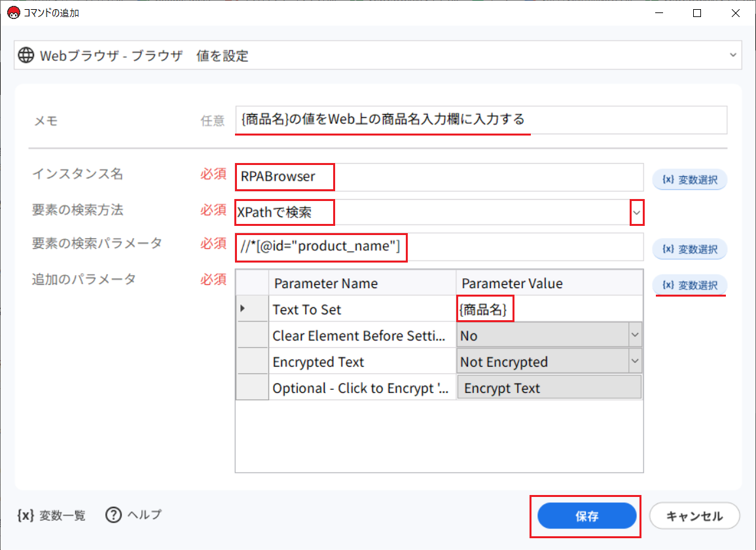This screenshot has height=550, width=756.
Task: Select the Text To Set value cell
Action: tap(549, 310)
